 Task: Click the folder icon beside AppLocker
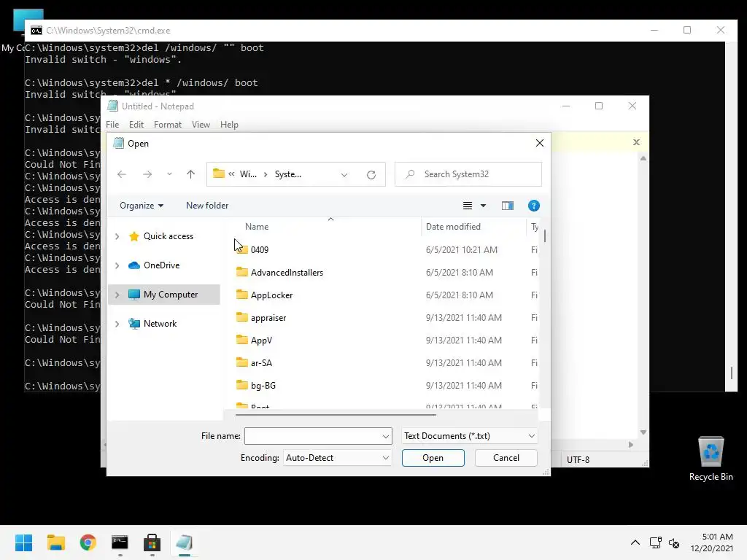tap(242, 295)
